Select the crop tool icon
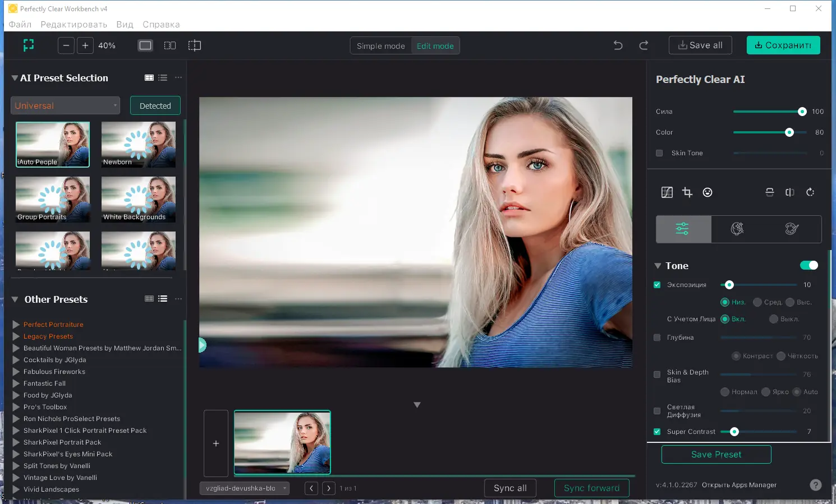 pos(687,192)
